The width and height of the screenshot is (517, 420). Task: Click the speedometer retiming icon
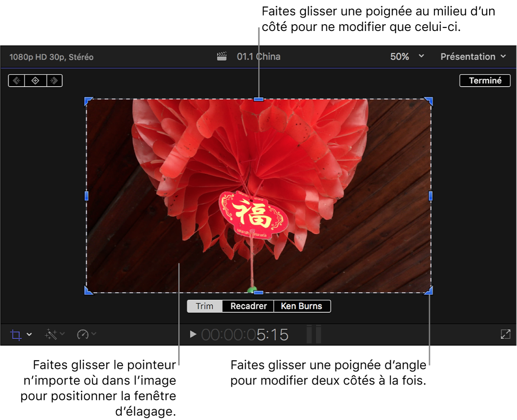[x=83, y=334]
